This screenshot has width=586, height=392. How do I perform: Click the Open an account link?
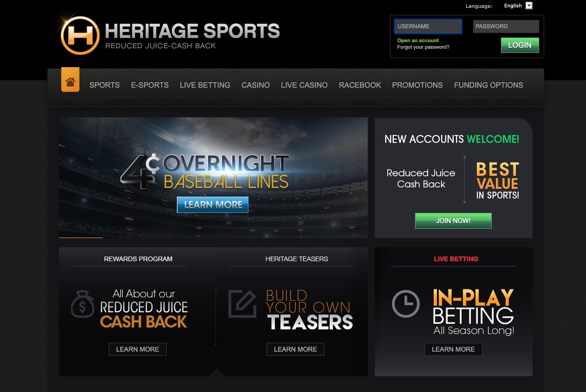[418, 41]
